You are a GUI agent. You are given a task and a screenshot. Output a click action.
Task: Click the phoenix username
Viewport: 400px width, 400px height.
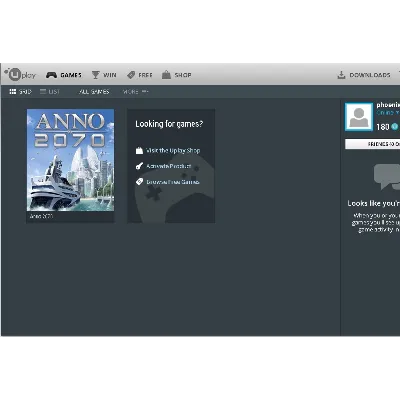388,105
